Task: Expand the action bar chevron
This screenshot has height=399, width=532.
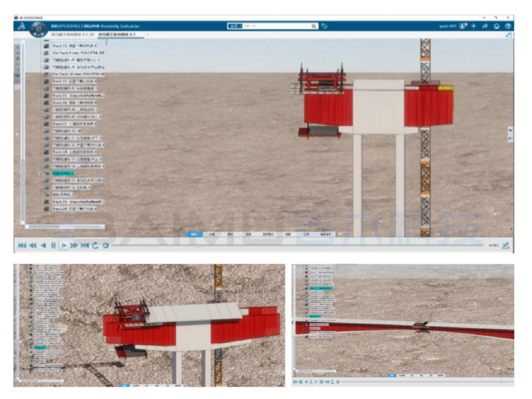Action: [x=340, y=234]
